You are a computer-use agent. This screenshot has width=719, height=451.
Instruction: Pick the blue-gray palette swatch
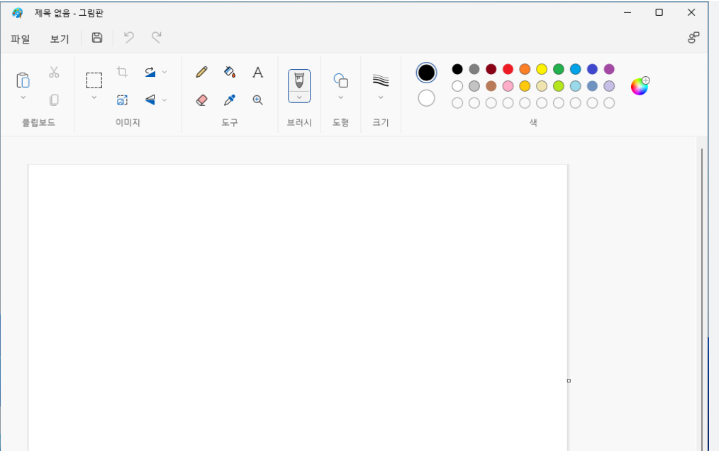coord(592,86)
